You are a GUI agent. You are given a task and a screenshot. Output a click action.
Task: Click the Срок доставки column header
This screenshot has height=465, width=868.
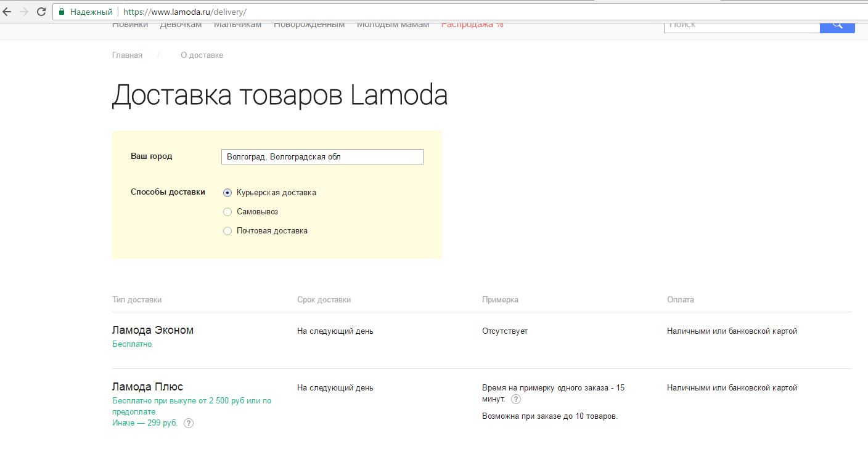[x=324, y=300]
